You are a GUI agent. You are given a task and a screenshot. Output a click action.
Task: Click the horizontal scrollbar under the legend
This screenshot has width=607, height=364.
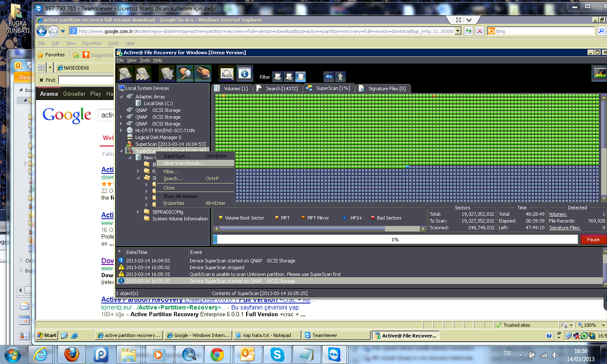[320, 228]
